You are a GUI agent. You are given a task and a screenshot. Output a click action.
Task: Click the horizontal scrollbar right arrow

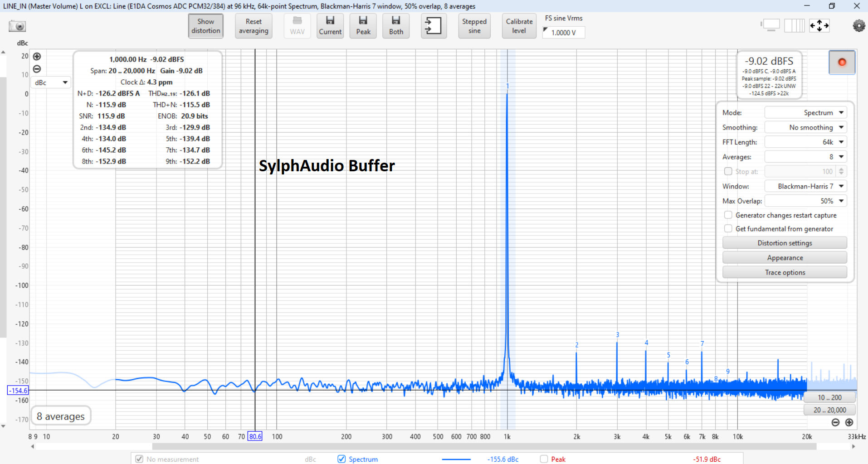click(853, 446)
